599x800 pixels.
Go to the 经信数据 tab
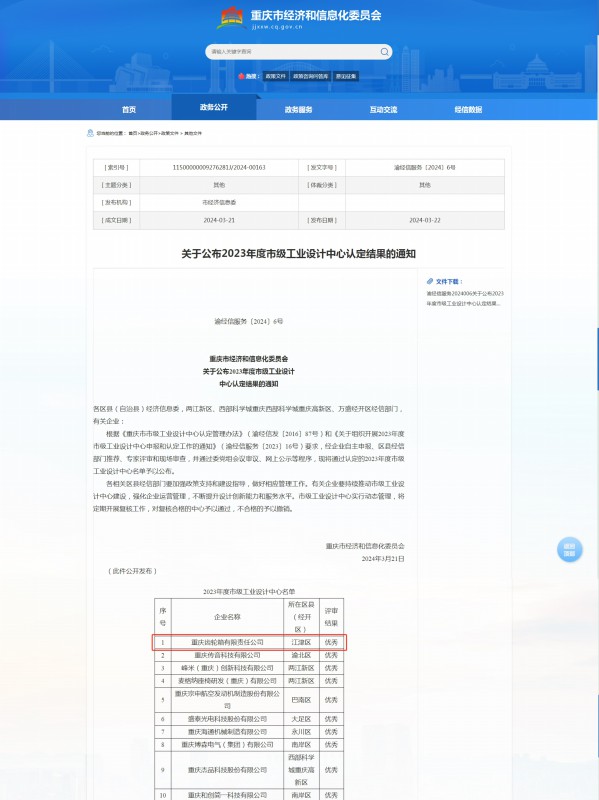pos(468,110)
